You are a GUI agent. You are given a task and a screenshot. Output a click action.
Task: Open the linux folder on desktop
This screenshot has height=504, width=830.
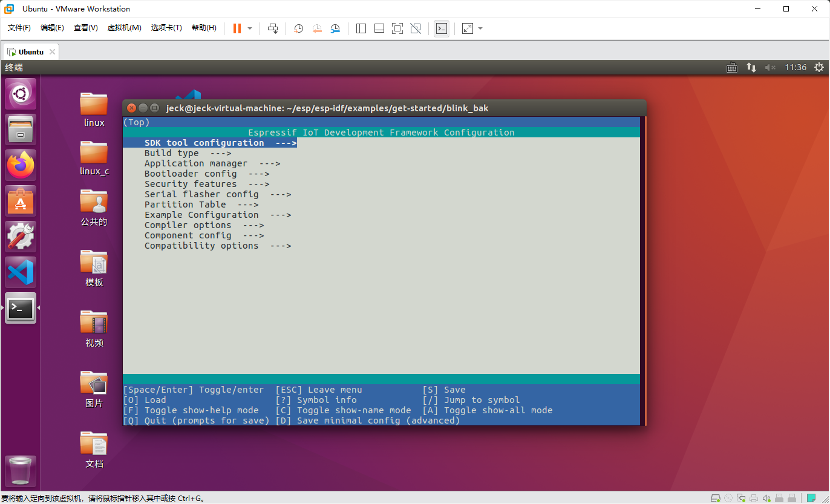tap(94, 109)
